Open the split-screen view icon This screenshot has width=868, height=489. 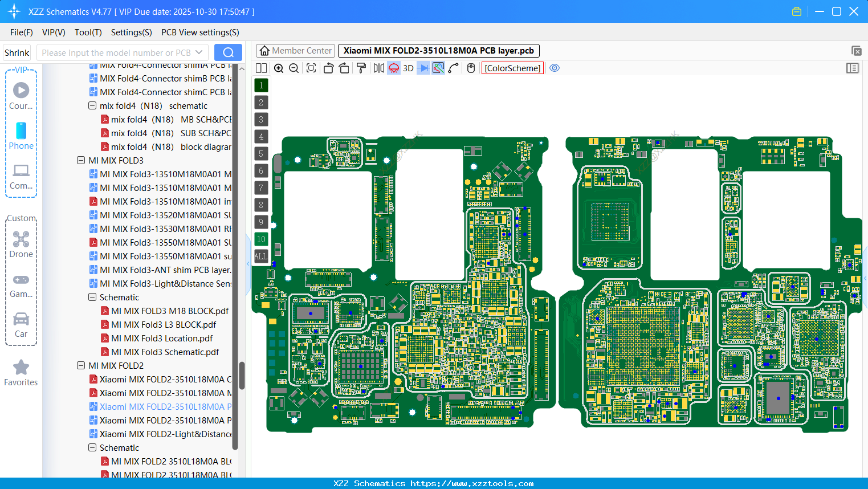pyautogui.click(x=260, y=68)
